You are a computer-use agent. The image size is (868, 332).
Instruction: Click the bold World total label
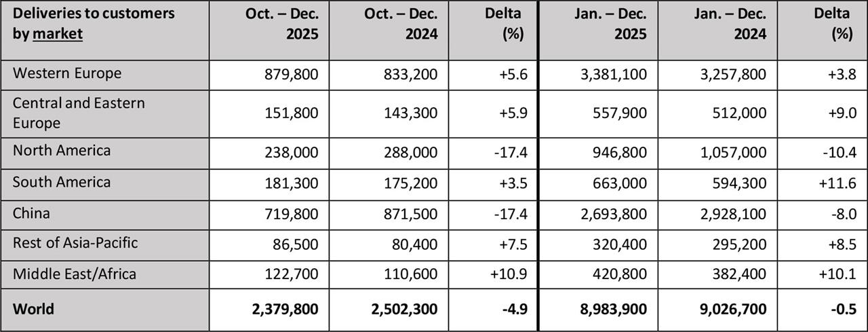[x=33, y=309]
